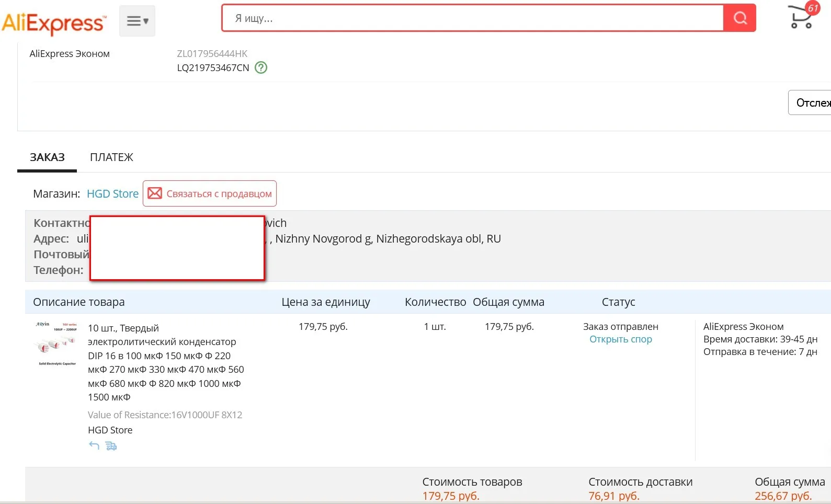Screen dimensions: 831x504
Task: Click the Заказ отправлен status text
Action: click(621, 327)
